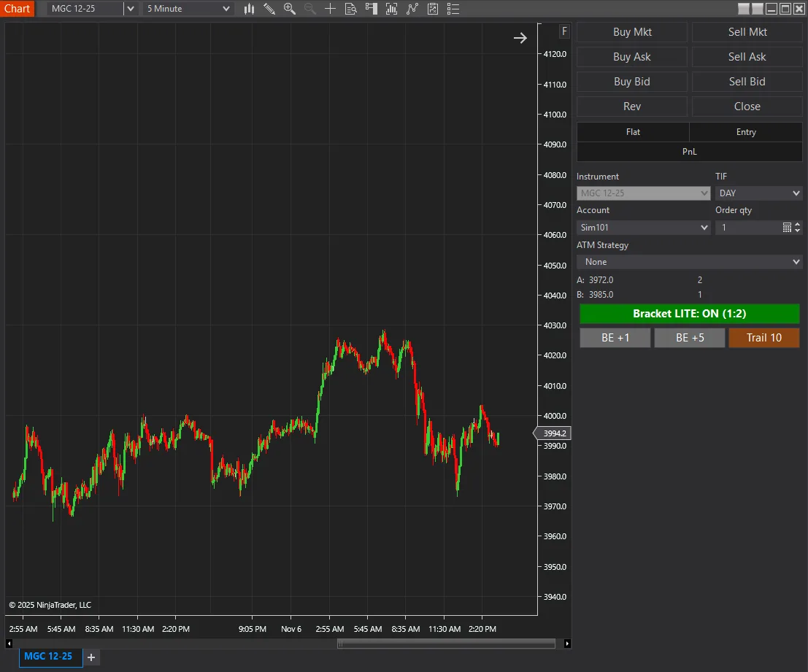Click the Buy Ask button
This screenshot has width=808, height=672.
click(632, 57)
